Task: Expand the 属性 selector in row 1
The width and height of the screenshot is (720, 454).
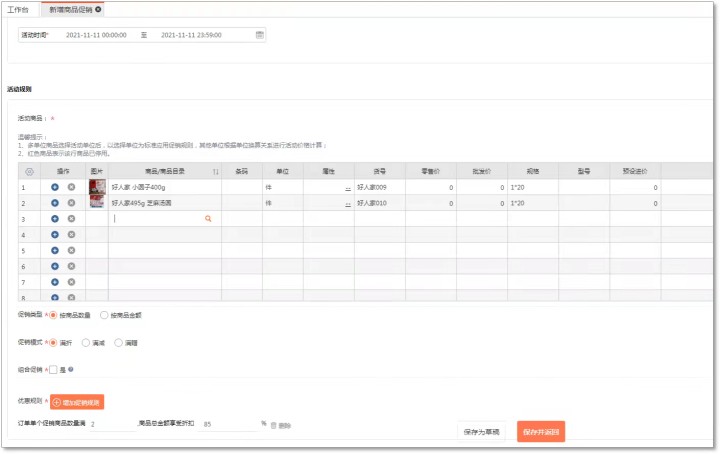Action: coord(348,188)
